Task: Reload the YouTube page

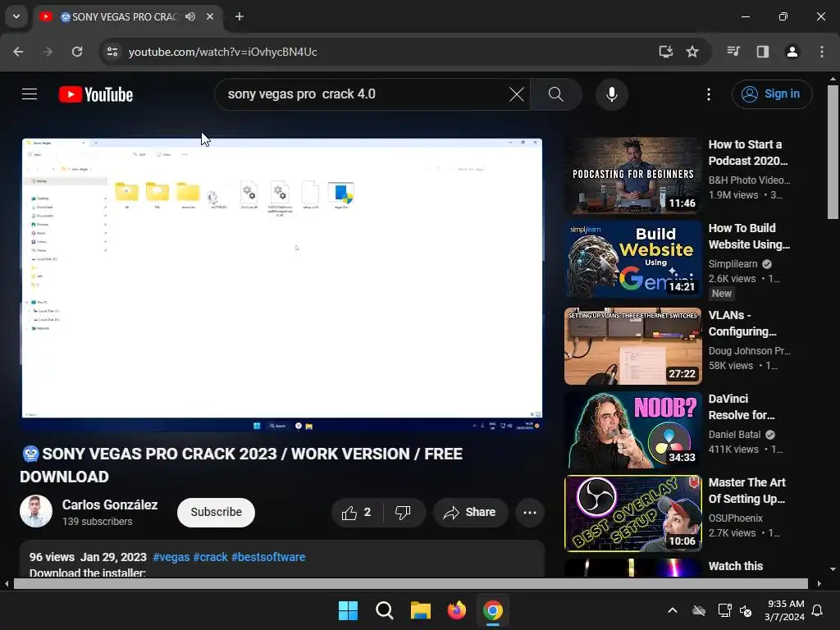Action: (x=77, y=52)
